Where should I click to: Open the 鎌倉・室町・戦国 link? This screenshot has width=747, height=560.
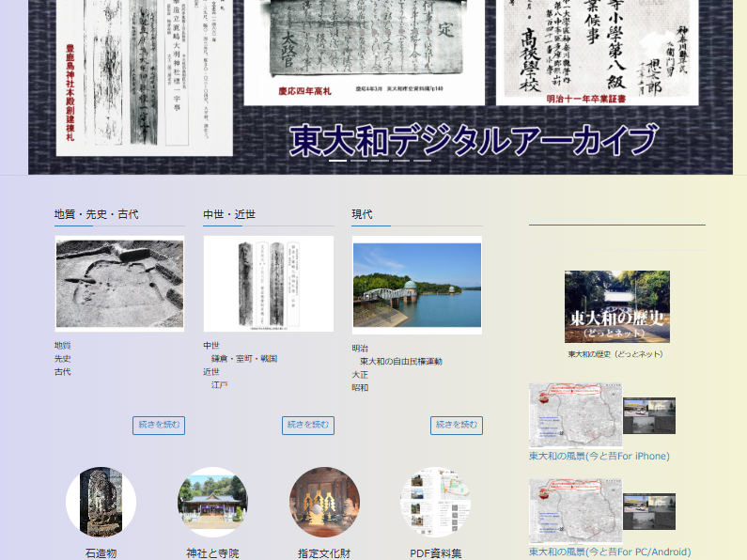pyautogui.click(x=243, y=359)
